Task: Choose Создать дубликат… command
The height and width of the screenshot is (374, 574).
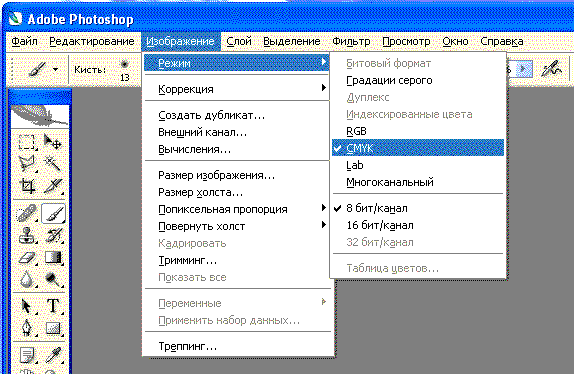Action: [236, 115]
